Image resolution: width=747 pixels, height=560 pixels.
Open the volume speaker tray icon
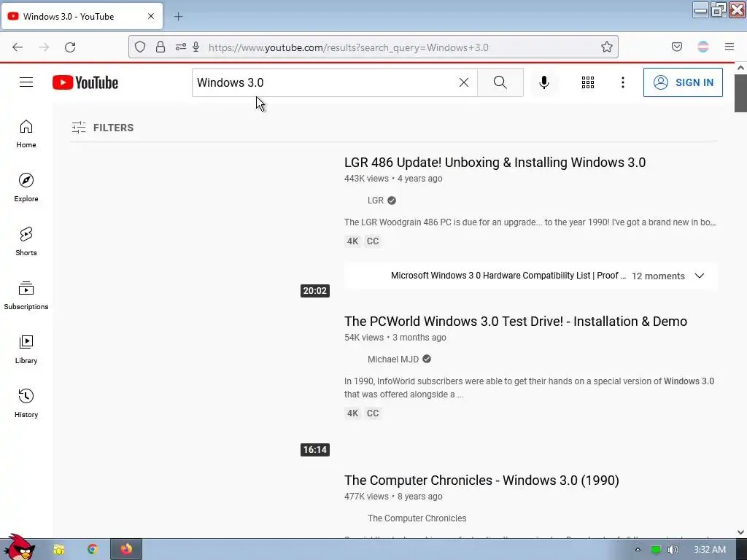pyautogui.click(x=673, y=550)
